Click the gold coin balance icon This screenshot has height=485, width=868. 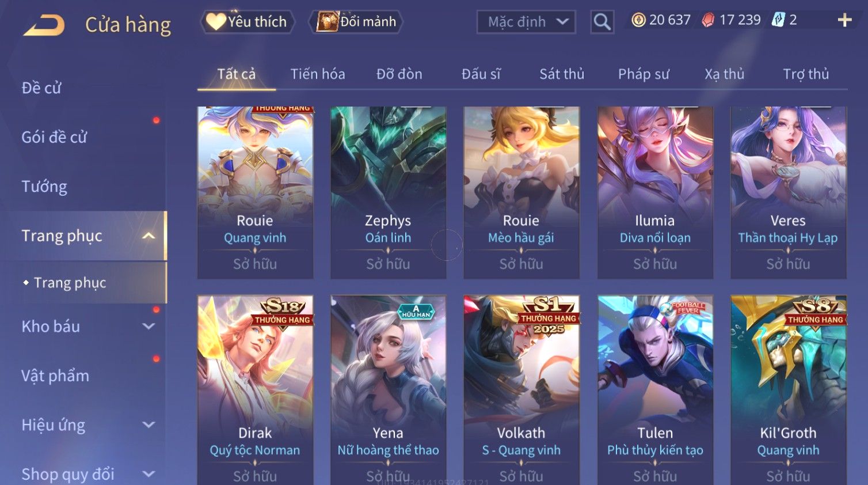point(638,20)
